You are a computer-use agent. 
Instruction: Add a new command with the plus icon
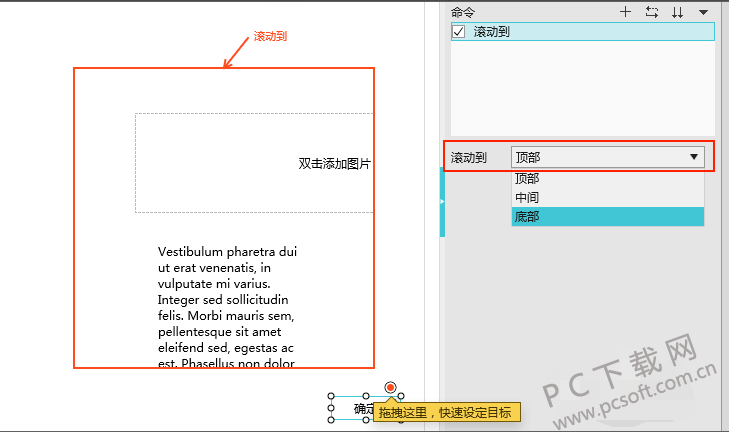pyautogui.click(x=625, y=12)
